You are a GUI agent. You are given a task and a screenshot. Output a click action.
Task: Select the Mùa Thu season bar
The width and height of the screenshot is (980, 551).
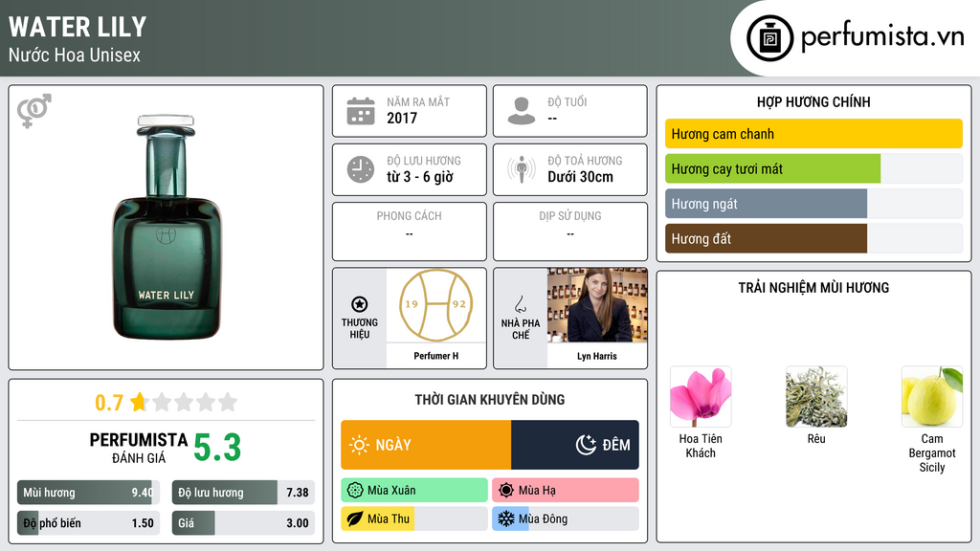(x=414, y=518)
